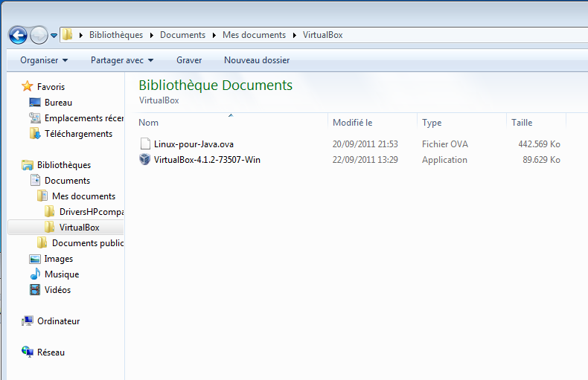Click the date 20/09/2011 21:53
The height and width of the screenshot is (380, 588).
[365, 144]
